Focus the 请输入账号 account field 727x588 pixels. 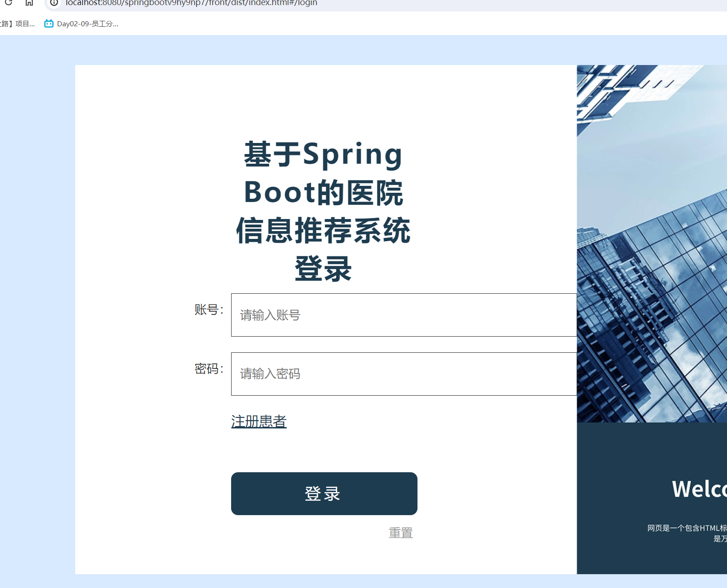pos(404,315)
